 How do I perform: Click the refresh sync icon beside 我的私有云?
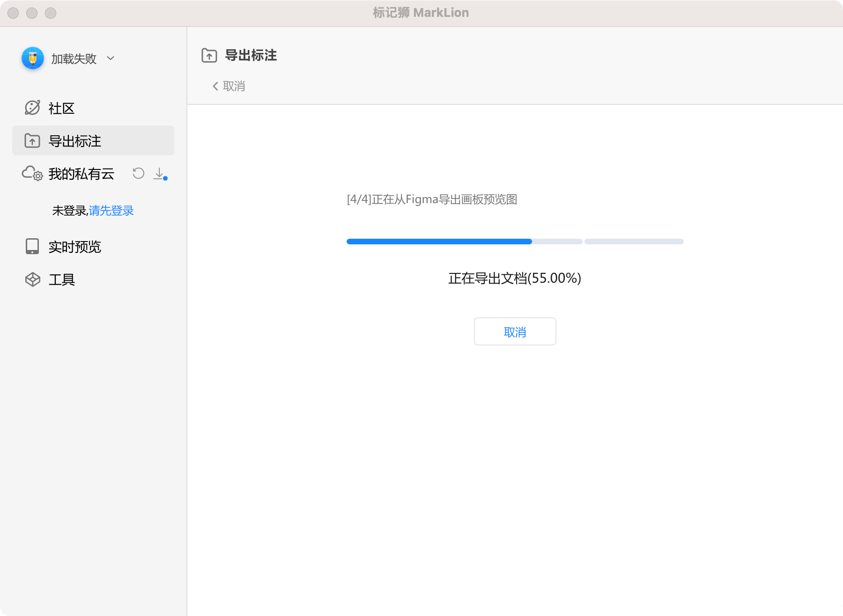pyautogui.click(x=138, y=174)
